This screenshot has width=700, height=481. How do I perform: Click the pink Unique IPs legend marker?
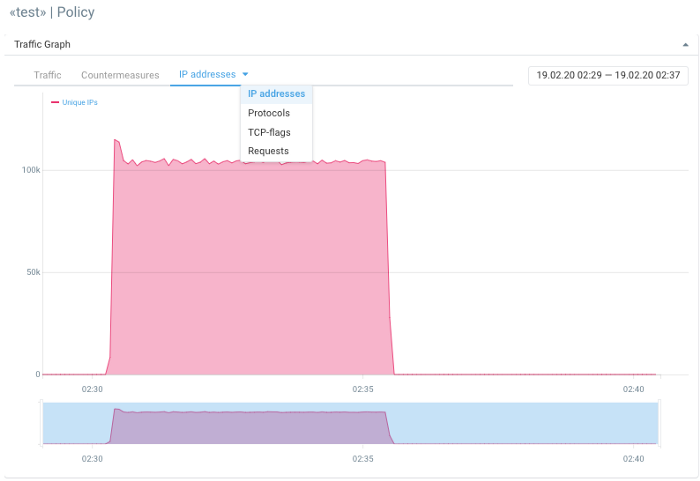55,102
